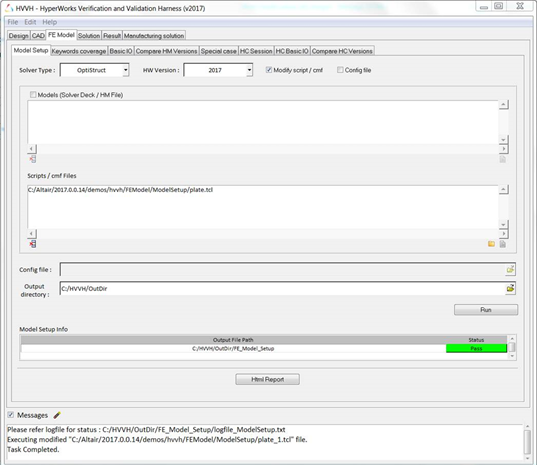Switch to the Design tab

(x=18, y=36)
